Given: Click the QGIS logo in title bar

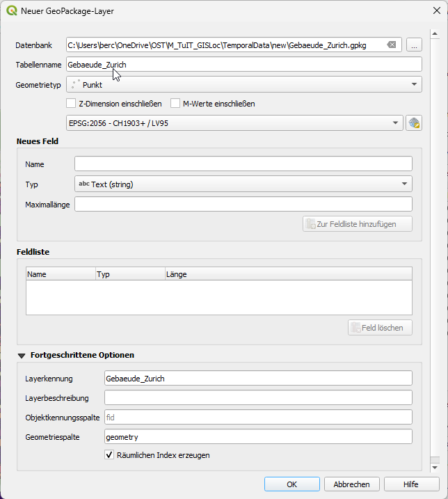Looking at the screenshot, I should click(x=12, y=10).
